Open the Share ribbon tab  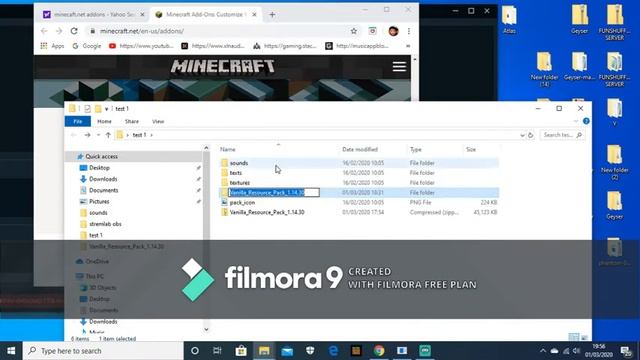[131, 121]
